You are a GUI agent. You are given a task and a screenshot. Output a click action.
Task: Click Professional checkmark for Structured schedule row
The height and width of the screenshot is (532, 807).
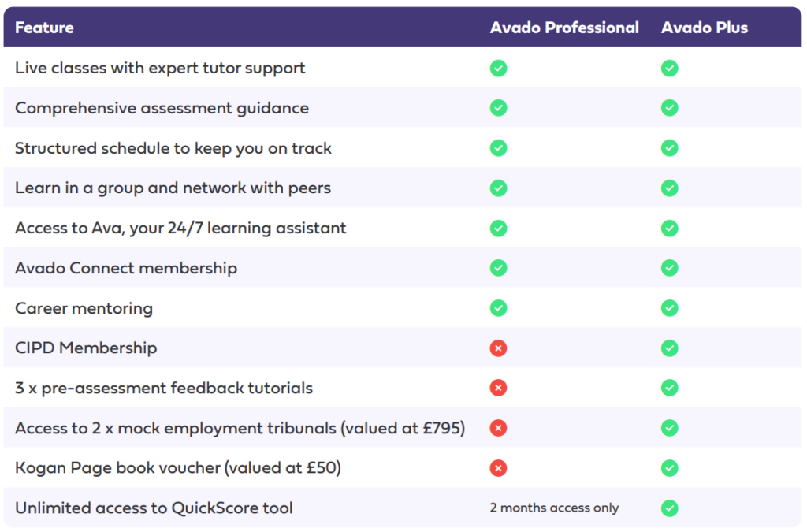pos(498,148)
